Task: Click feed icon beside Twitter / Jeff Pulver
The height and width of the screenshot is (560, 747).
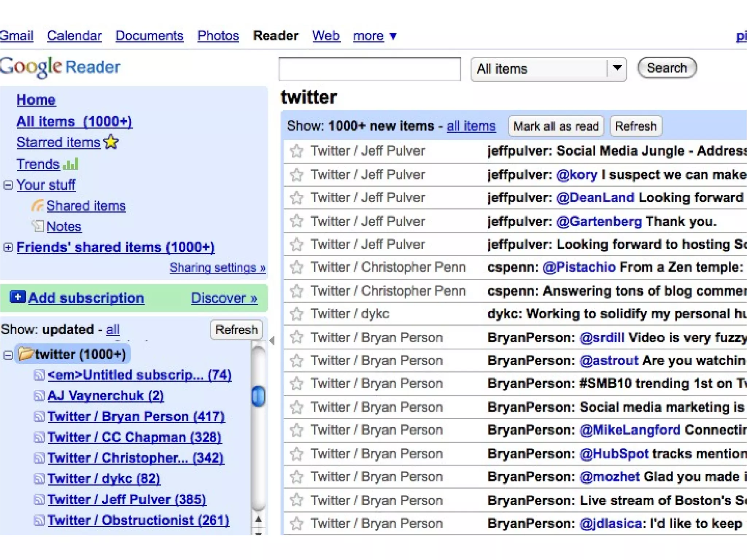Action: [39, 499]
